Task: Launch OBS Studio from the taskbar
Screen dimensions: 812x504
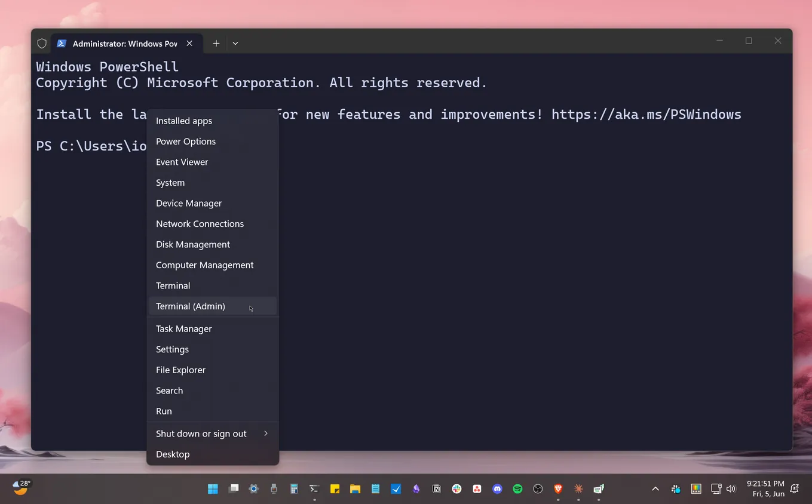Action: point(538,489)
